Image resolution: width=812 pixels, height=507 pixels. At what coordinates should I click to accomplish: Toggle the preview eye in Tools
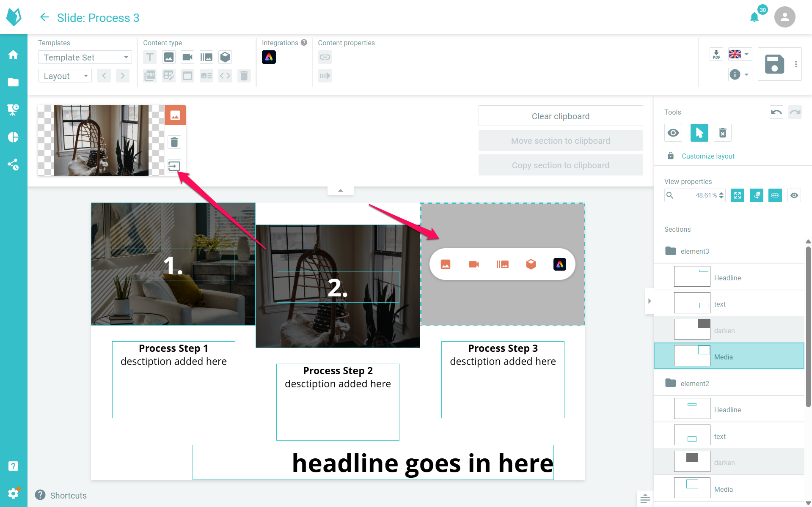pos(673,133)
